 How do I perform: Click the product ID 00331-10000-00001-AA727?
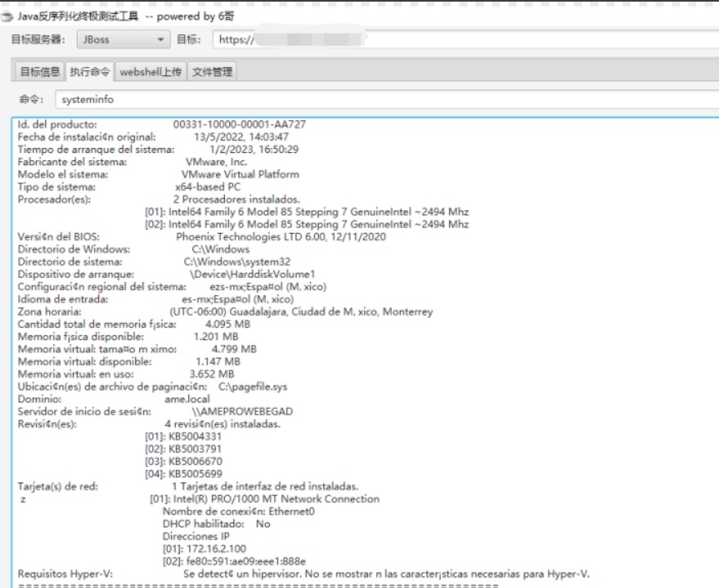[240, 124]
